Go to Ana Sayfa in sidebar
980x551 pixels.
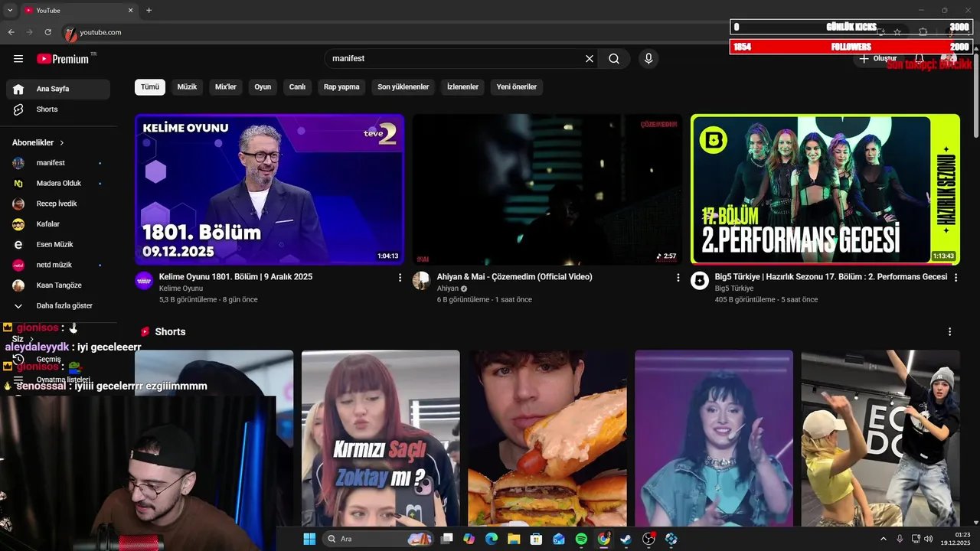click(58, 89)
